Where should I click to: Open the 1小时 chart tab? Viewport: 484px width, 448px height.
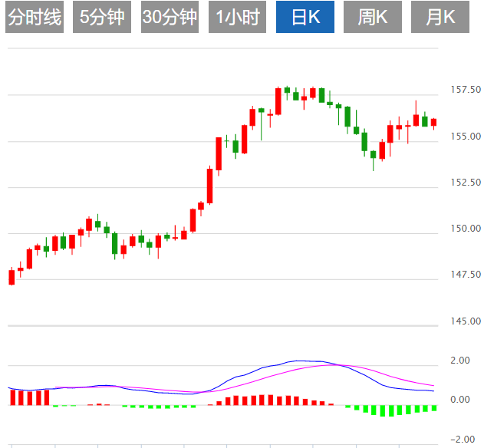pyautogui.click(x=237, y=17)
